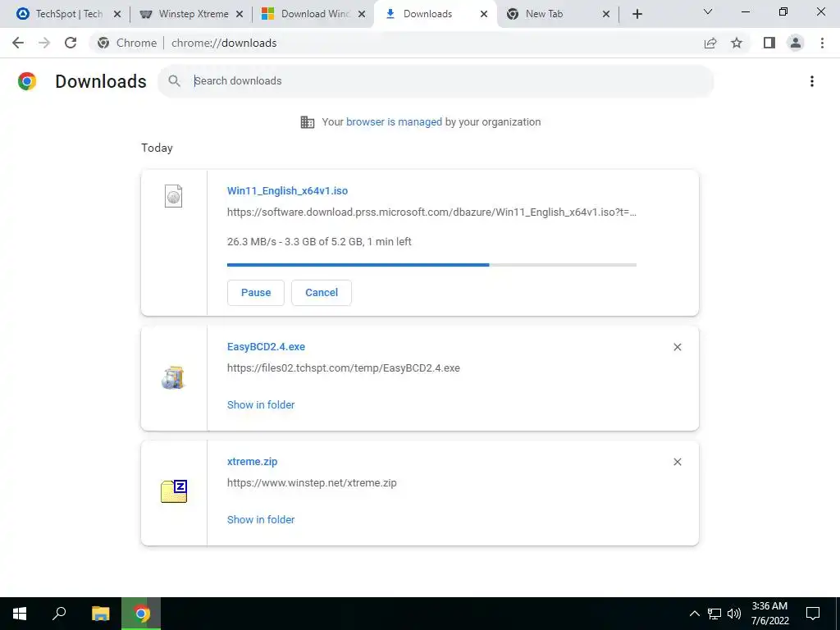Bookmark this tab with the star icon

pyautogui.click(x=737, y=43)
